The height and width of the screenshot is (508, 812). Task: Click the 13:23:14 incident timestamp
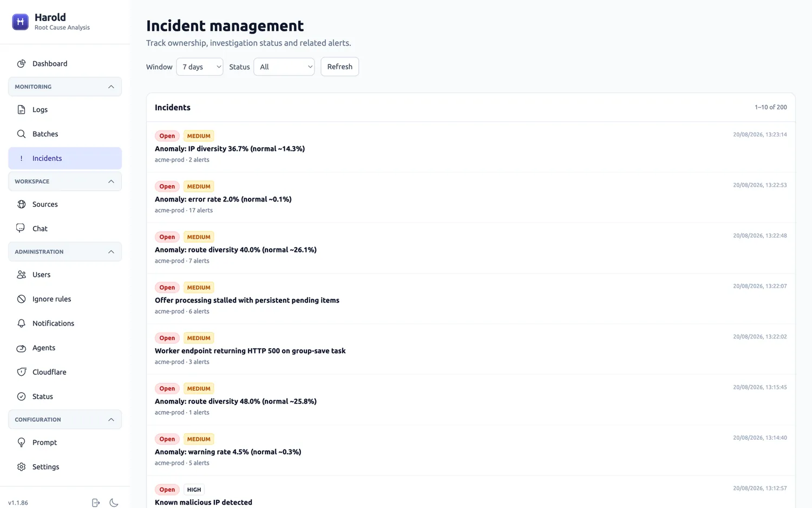click(760, 134)
